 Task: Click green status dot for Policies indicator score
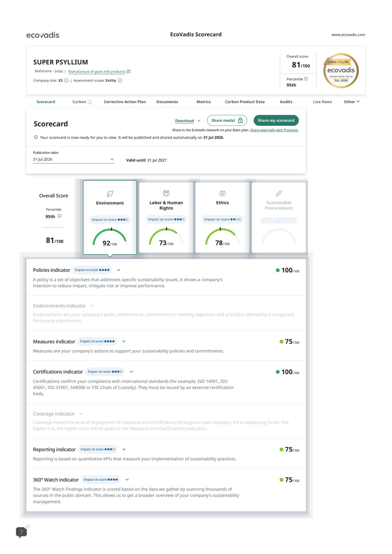(x=277, y=270)
